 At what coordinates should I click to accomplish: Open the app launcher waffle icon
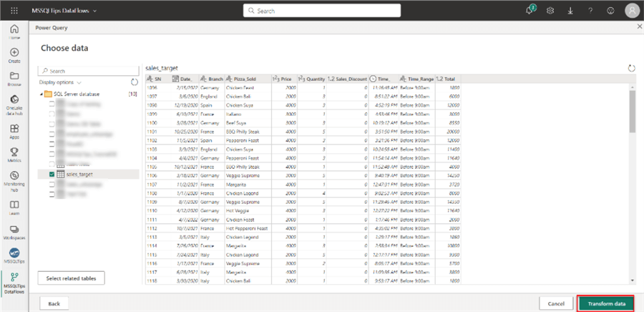tap(14, 11)
